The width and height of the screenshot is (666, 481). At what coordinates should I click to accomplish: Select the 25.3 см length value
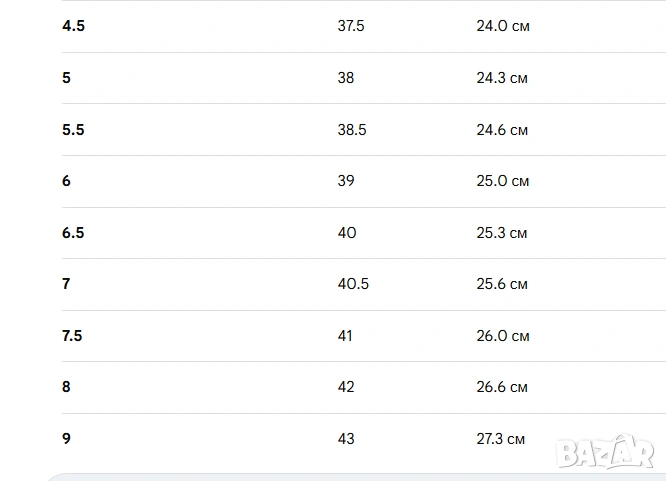[502, 233]
